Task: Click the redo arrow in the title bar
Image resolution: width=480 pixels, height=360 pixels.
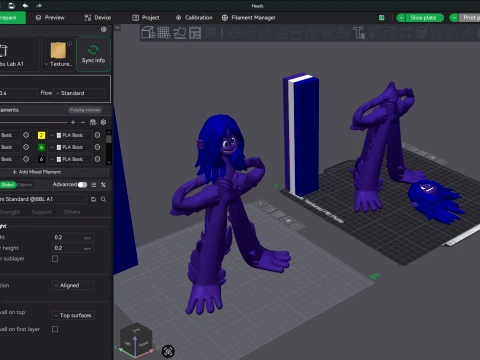Action: tap(39, 5)
